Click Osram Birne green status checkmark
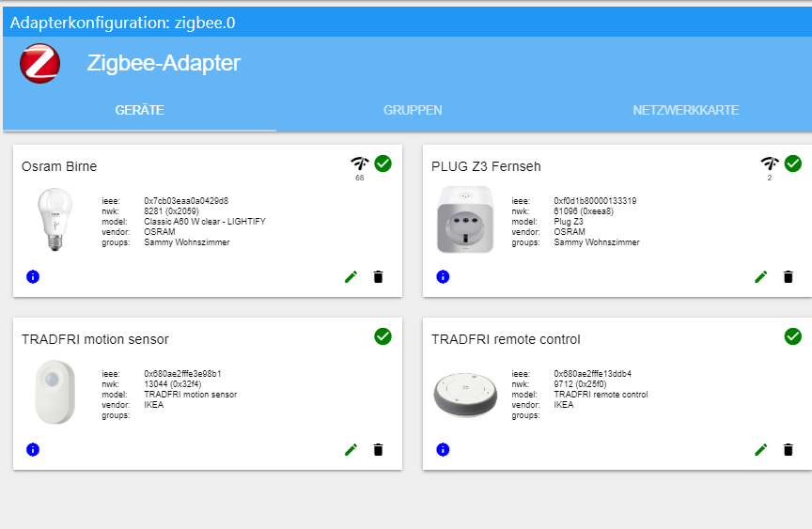This screenshot has height=529, width=812. [x=383, y=163]
